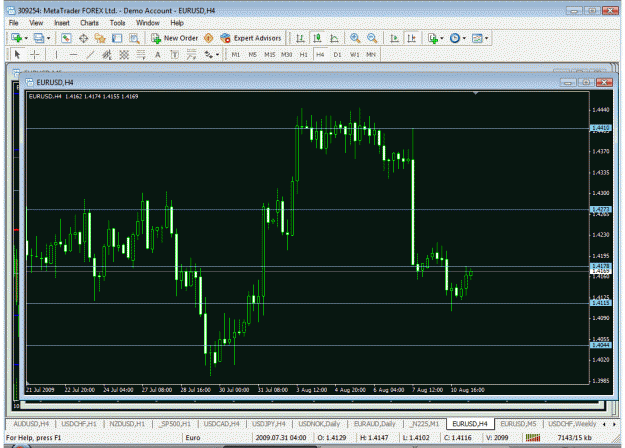Toggle the Data Window crosshair-circle icon
The image size is (625, 448).
(83, 38)
